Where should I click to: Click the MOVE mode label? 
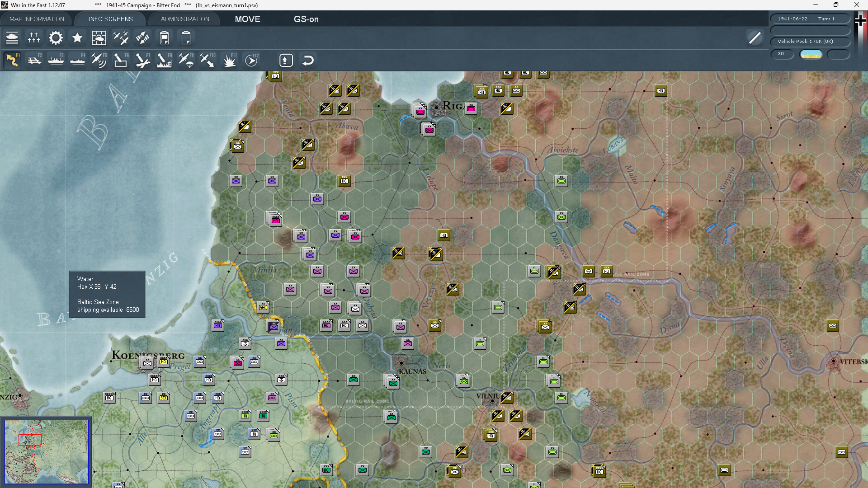pyautogui.click(x=247, y=19)
